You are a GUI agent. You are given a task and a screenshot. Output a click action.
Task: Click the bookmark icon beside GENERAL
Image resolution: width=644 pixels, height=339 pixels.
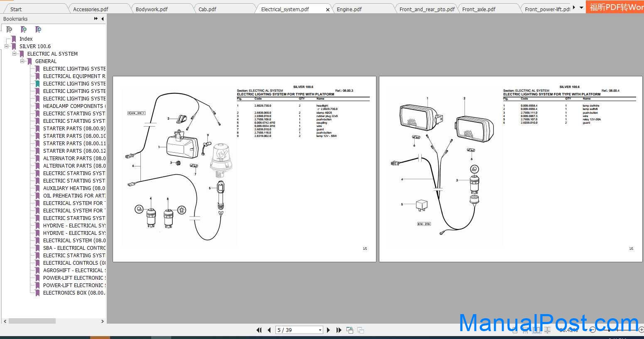[29, 61]
